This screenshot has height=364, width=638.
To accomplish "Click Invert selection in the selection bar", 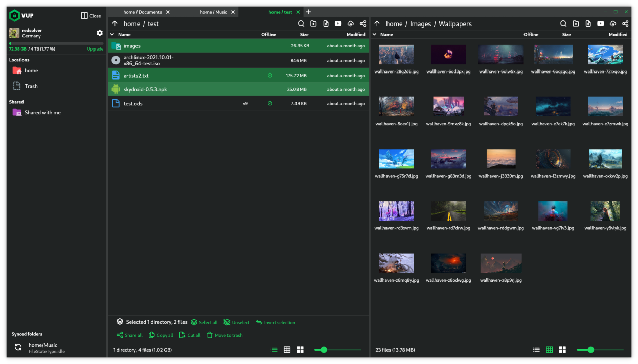I will (276, 322).
